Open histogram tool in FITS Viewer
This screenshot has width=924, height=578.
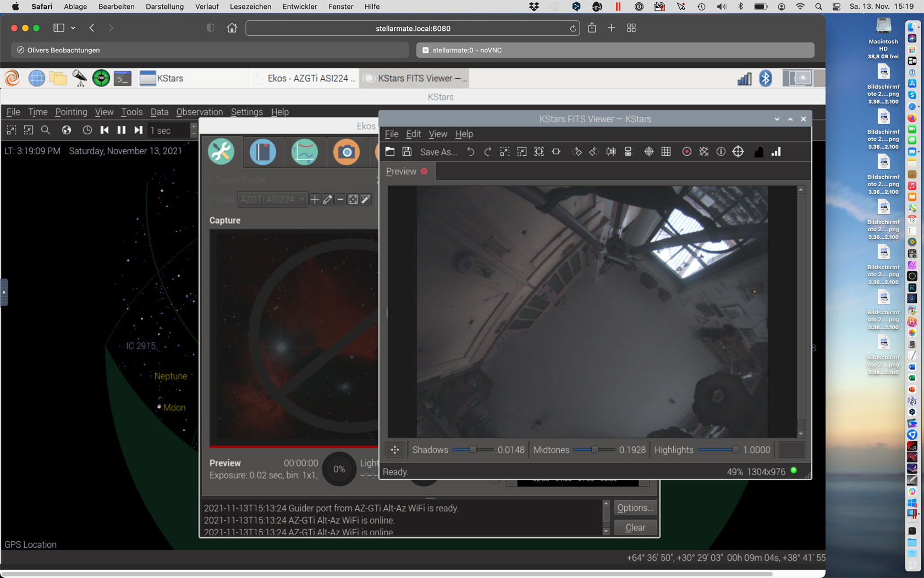tap(759, 151)
